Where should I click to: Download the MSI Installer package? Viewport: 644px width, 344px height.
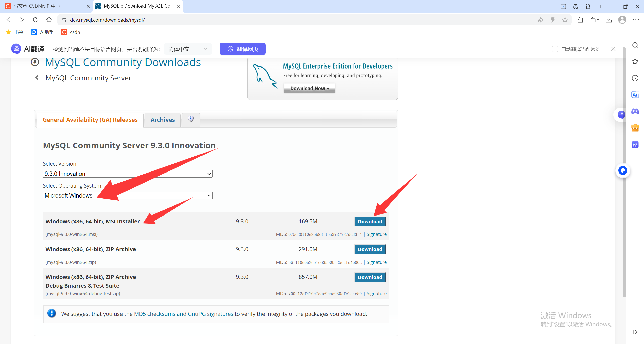pos(370,222)
